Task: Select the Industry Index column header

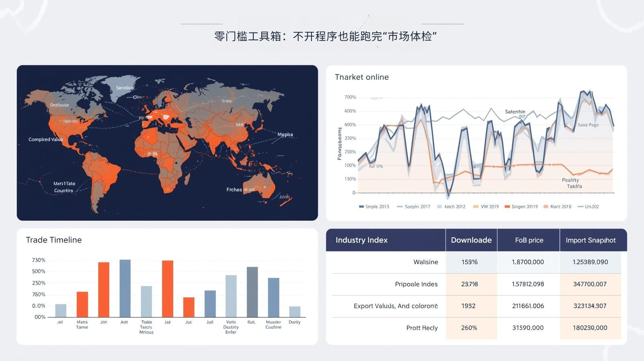Action: click(x=361, y=240)
